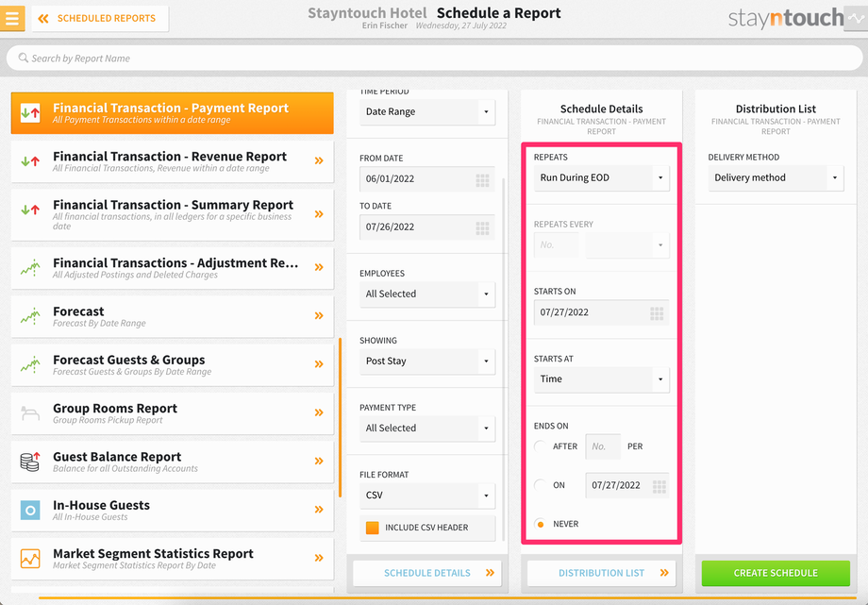The height and width of the screenshot is (605, 868).
Task: Go back to Scheduled Reports
Action: pyautogui.click(x=100, y=18)
